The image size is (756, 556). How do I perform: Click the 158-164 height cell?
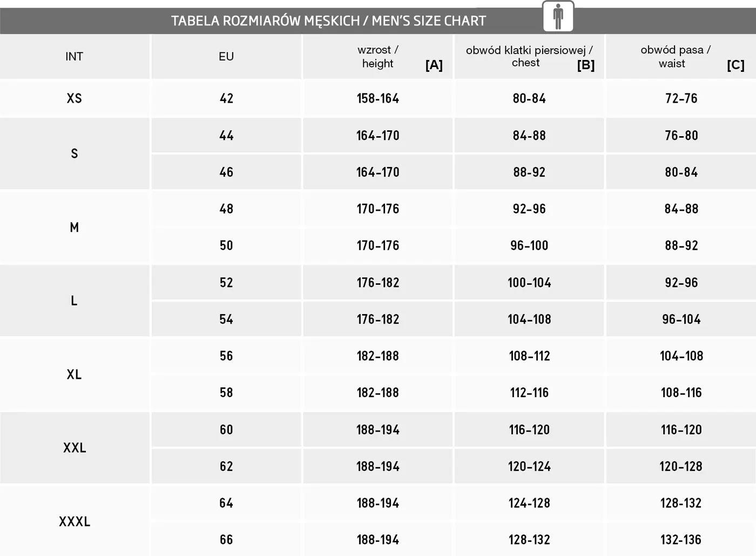(x=378, y=98)
